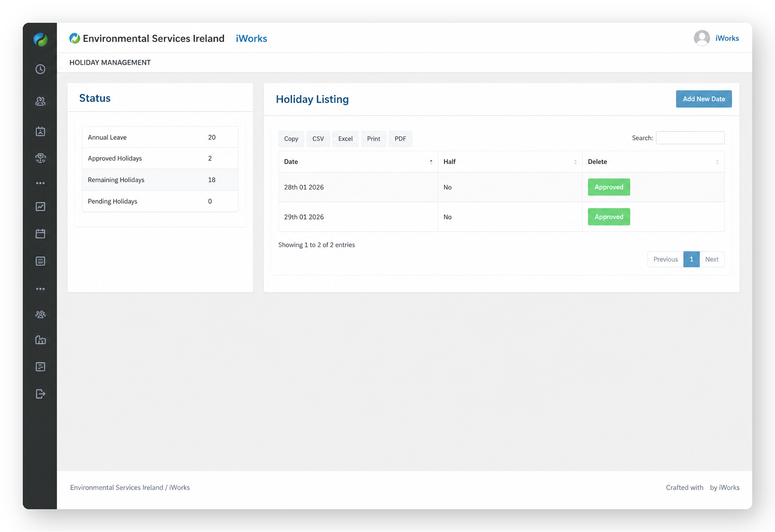Click the upper three-dots icon in sidebar
Screen dimensions: 775x532
(40, 183)
